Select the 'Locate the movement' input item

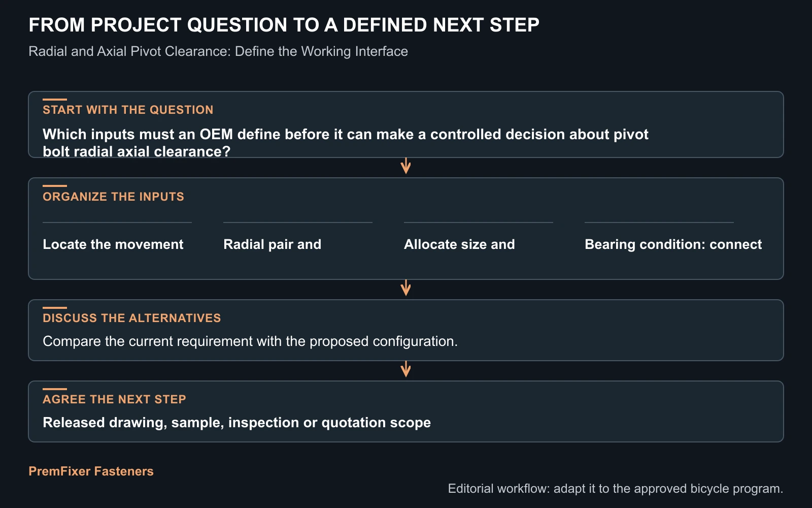113,244
